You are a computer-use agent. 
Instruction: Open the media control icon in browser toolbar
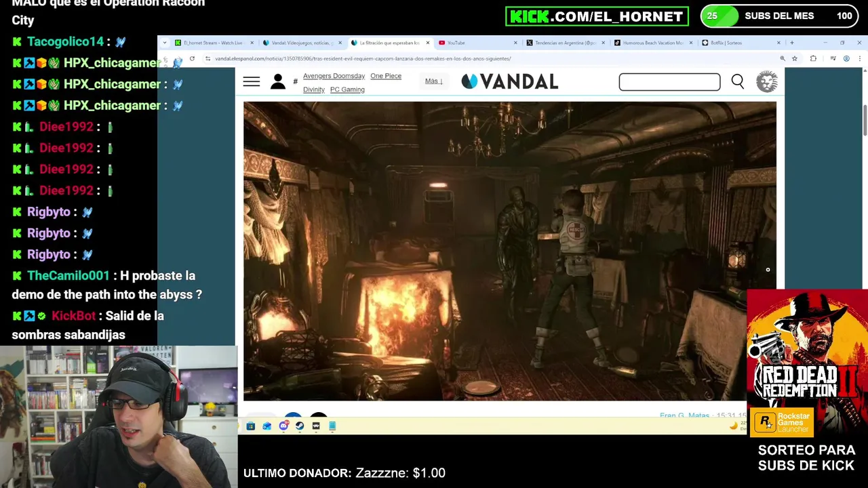pos(833,59)
